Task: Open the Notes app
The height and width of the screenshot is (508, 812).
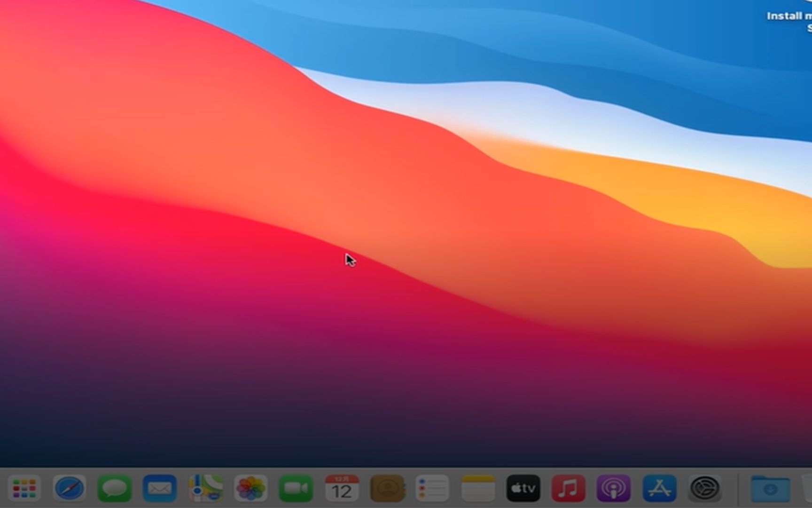Action: (478, 488)
